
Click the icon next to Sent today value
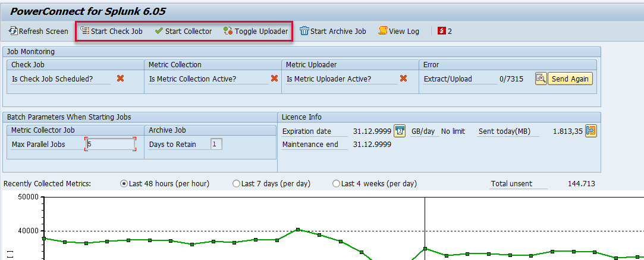click(x=590, y=131)
